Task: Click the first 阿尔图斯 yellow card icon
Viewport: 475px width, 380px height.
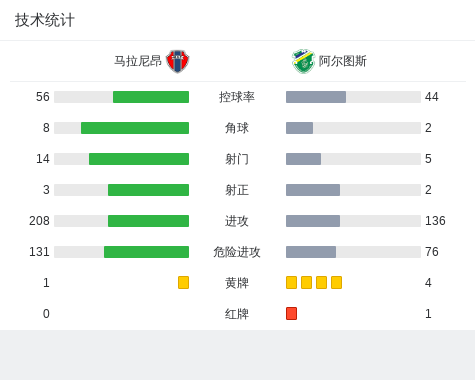Action: 291,282
